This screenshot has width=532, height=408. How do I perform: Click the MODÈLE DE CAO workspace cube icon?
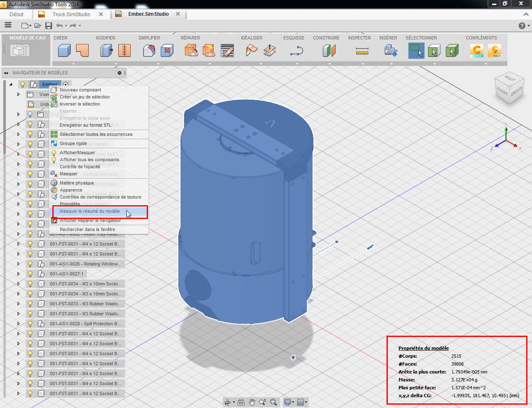pyautogui.click(x=19, y=51)
